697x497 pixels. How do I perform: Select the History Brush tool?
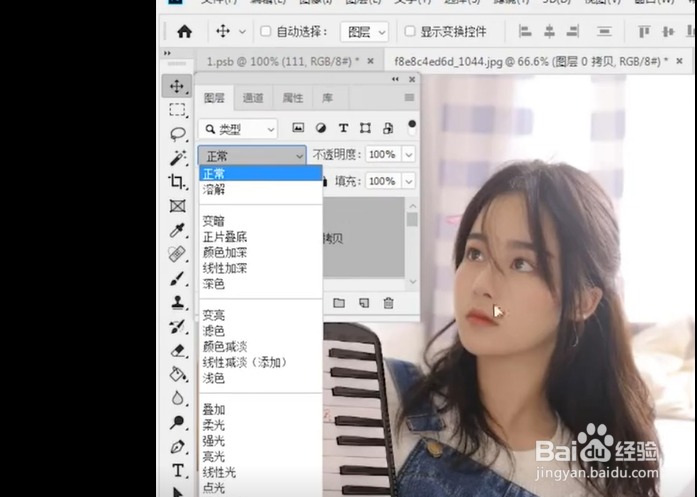177,327
